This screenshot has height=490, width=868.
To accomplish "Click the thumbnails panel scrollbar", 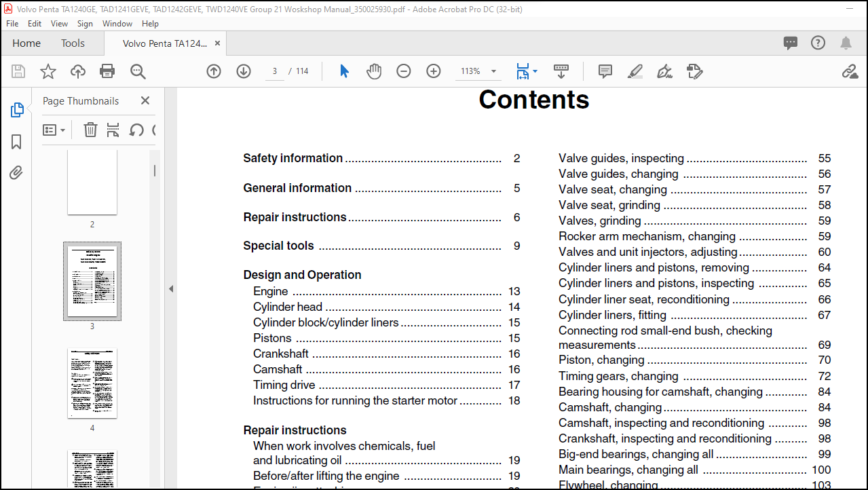I will pyautogui.click(x=155, y=170).
